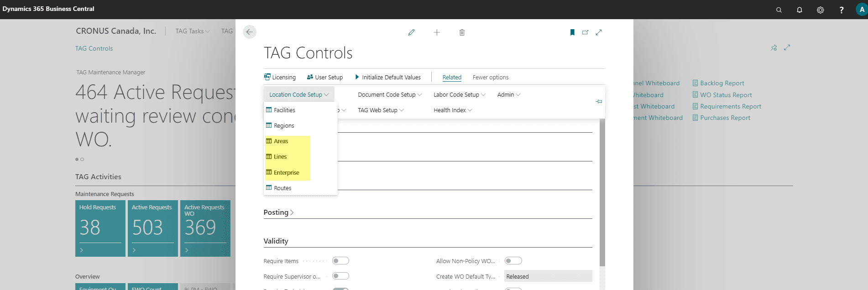
Task: Open the Requirements Report
Action: [x=727, y=106]
